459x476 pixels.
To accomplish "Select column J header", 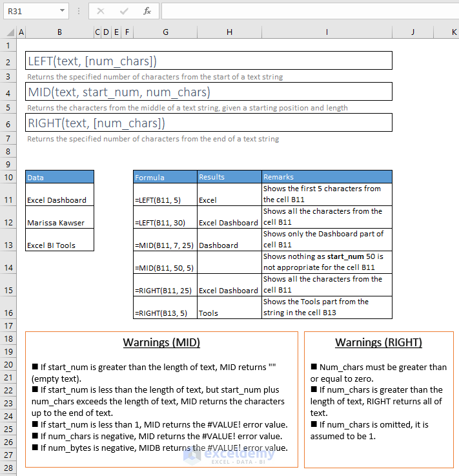I will pos(413,32).
